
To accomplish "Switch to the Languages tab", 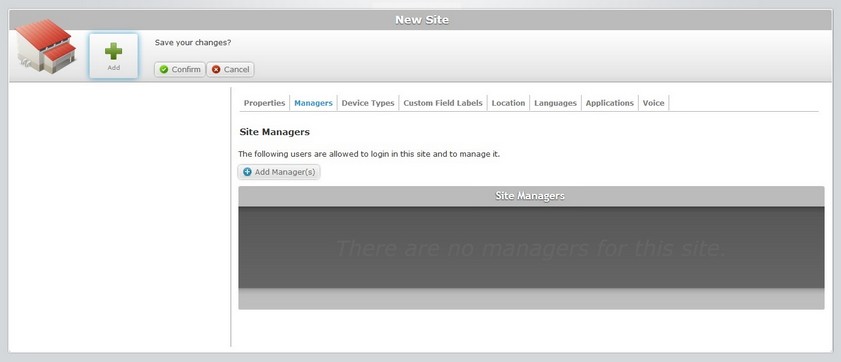I will point(556,103).
